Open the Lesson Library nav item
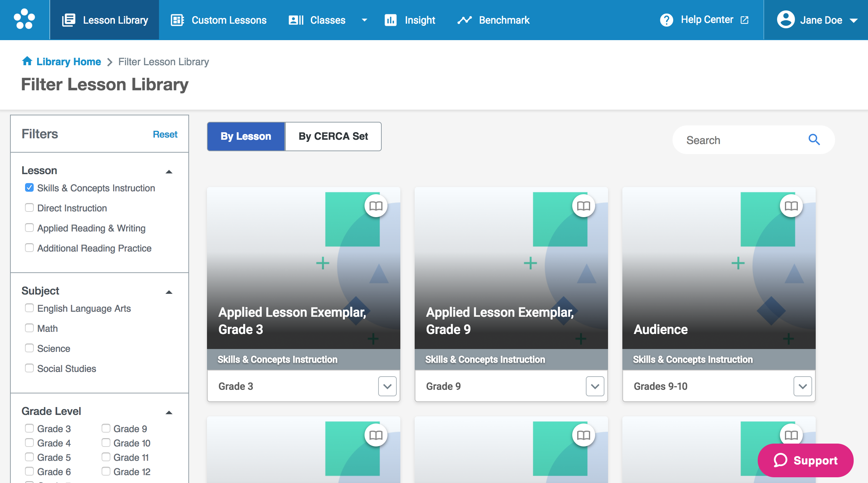The image size is (868, 483). tap(105, 20)
